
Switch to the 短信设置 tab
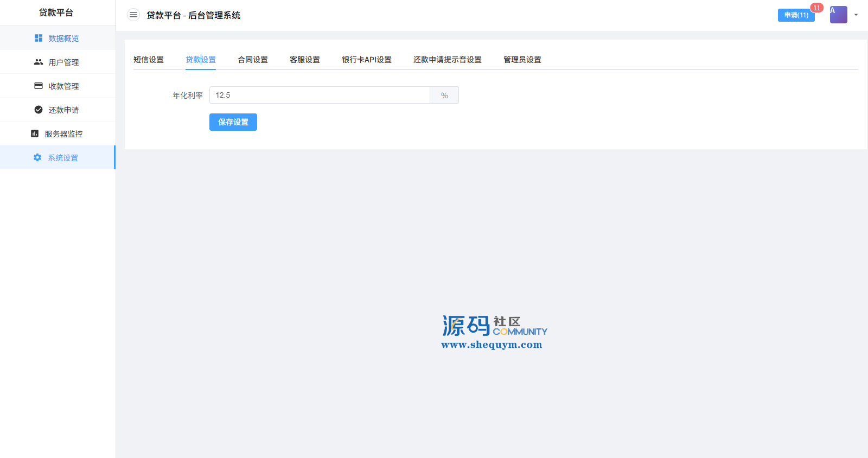pyautogui.click(x=149, y=60)
